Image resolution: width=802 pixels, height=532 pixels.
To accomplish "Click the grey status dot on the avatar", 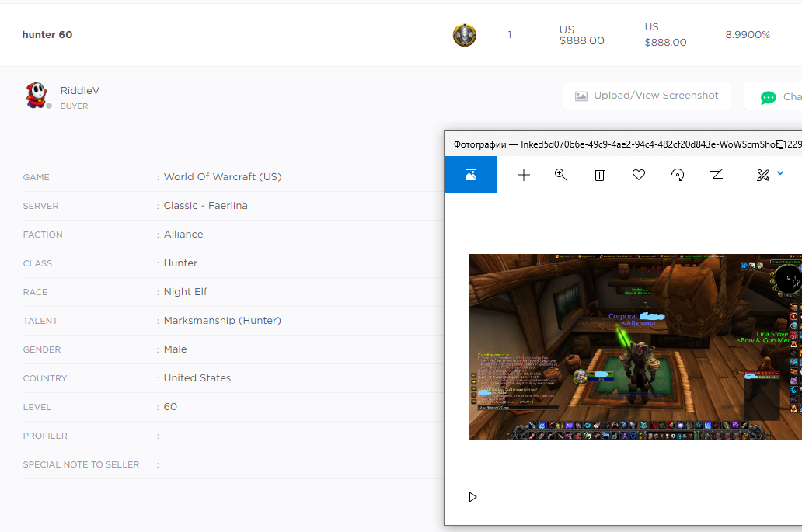I will [49, 106].
